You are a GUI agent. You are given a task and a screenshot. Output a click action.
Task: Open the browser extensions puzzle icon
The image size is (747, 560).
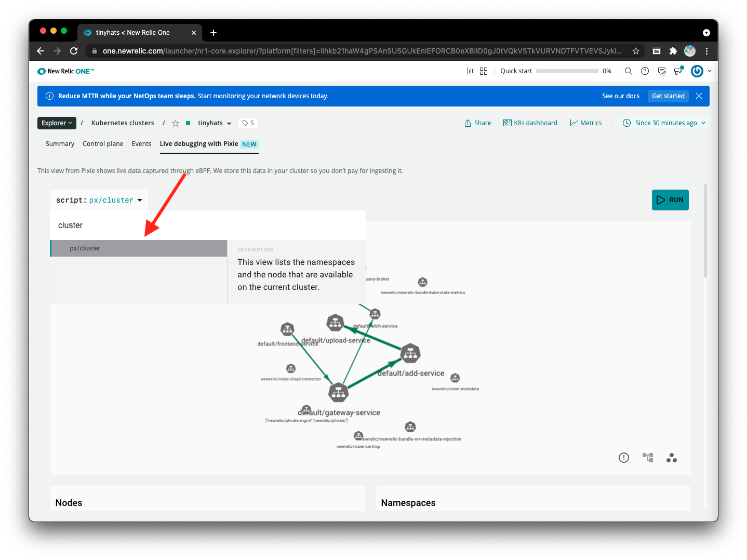click(x=673, y=51)
